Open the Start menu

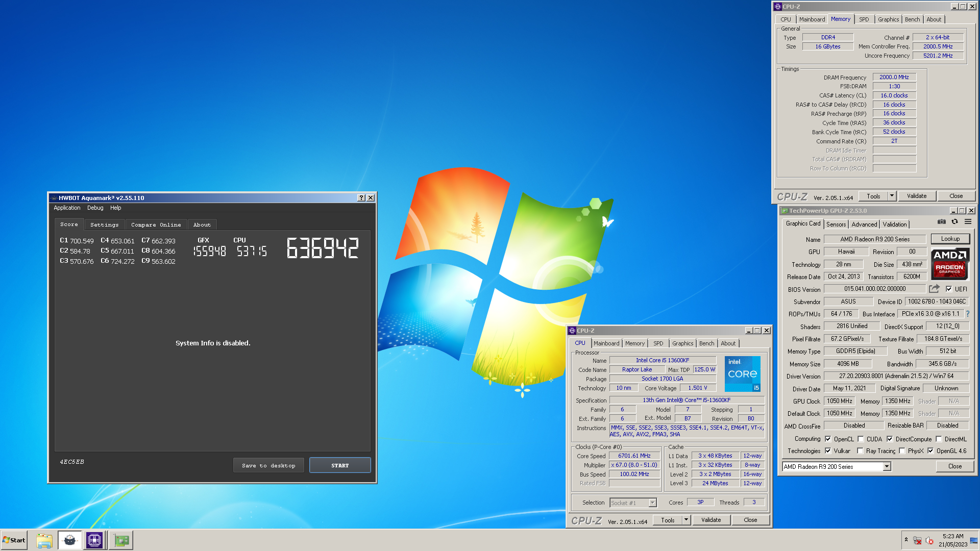14,540
